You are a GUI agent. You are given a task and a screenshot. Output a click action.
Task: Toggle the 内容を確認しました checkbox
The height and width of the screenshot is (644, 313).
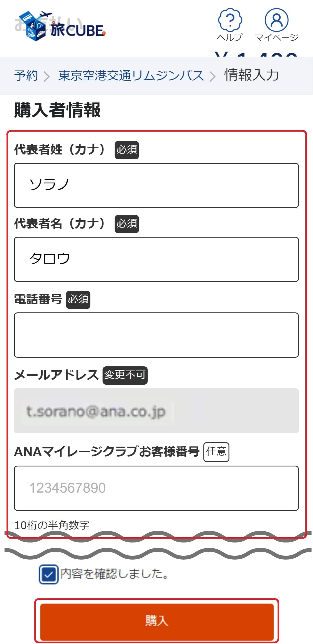pyautogui.click(x=49, y=574)
